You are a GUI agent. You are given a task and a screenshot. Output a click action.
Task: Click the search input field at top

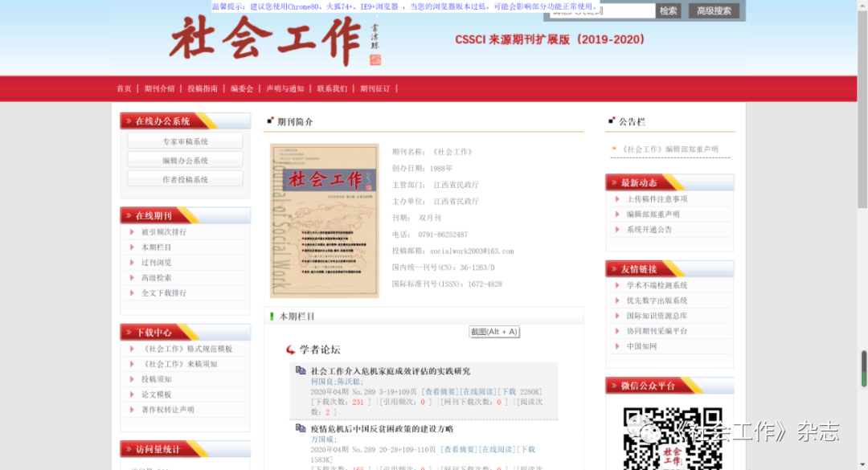tap(602, 11)
